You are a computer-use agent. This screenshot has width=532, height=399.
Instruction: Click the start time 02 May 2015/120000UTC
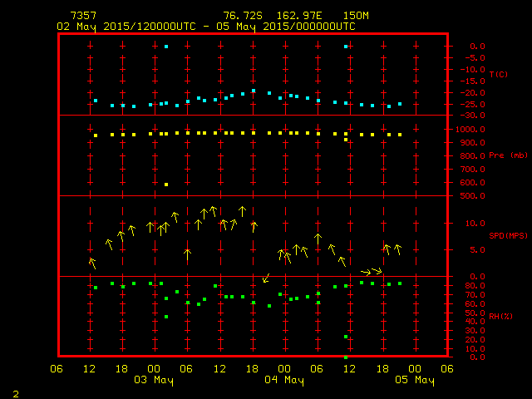pyautogui.click(x=126, y=27)
